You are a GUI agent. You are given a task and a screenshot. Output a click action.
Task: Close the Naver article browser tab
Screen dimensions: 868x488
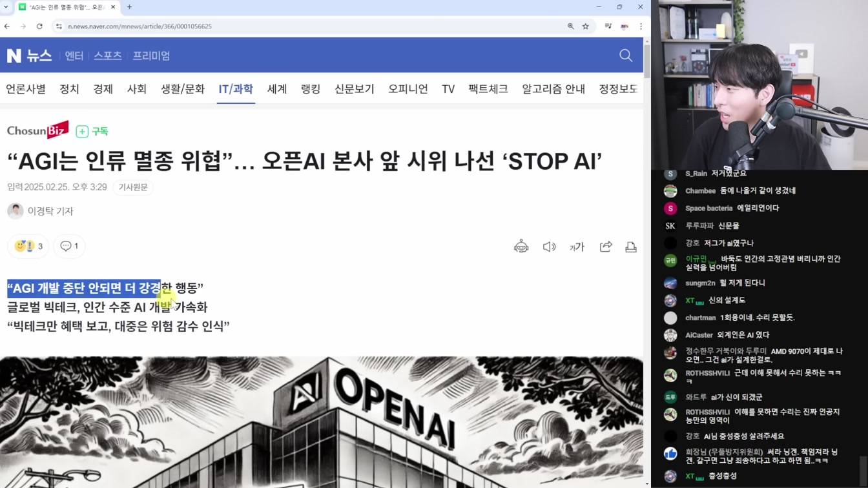(x=114, y=7)
